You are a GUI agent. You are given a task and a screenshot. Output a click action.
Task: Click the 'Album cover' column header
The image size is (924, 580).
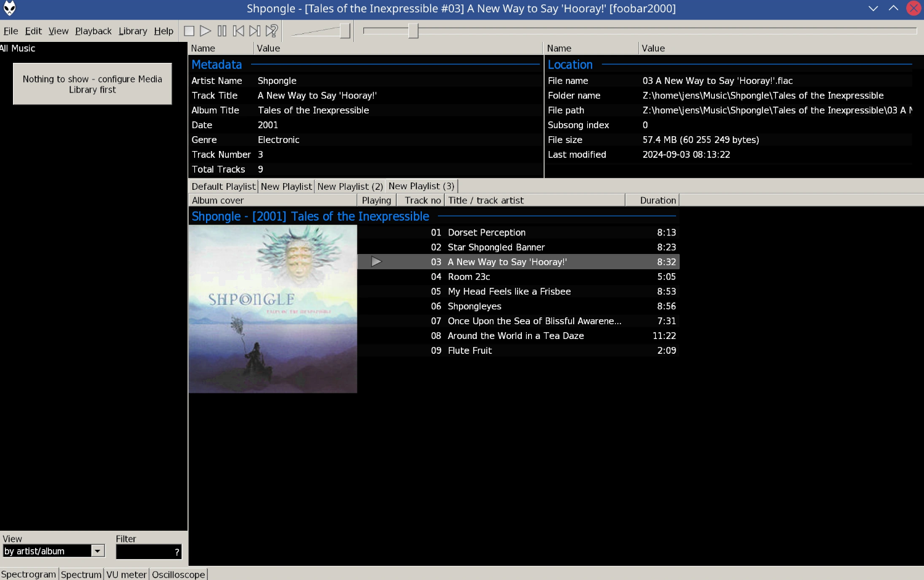point(273,200)
